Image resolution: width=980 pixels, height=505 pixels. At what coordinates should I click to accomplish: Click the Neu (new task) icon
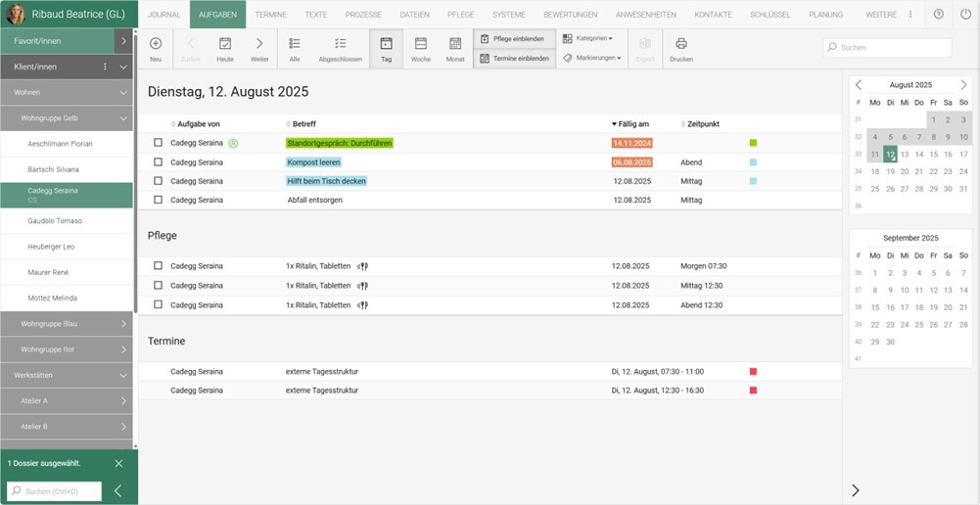coord(156,49)
